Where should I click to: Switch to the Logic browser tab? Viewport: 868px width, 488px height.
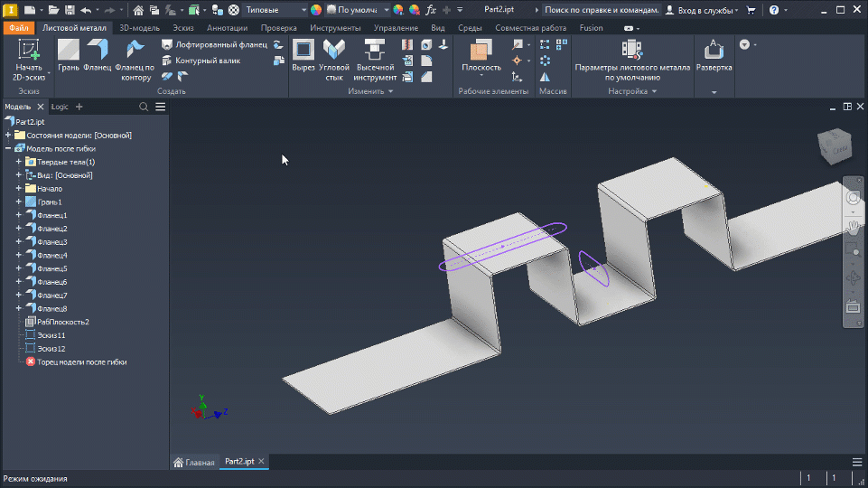60,107
